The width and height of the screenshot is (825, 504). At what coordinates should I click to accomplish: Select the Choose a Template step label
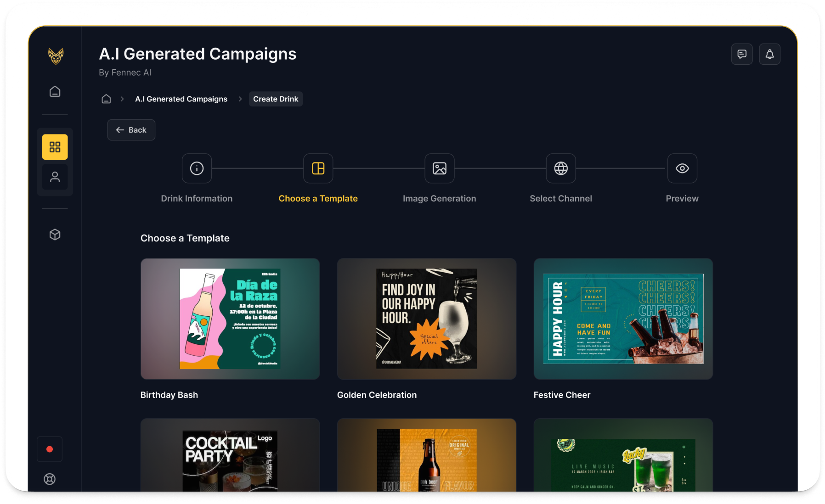pyautogui.click(x=318, y=198)
